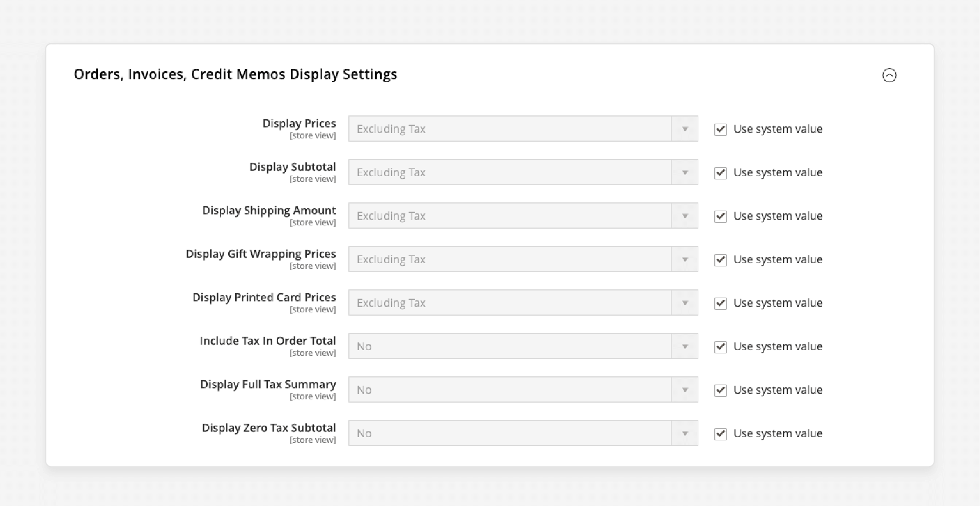Screen dimensions: 980x506
Task: Open the Display Gift Wrapping Prices dropdown
Action: [x=523, y=259]
